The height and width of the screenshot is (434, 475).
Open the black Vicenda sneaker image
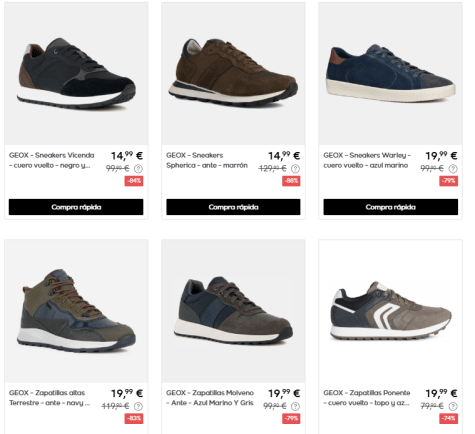click(76, 74)
